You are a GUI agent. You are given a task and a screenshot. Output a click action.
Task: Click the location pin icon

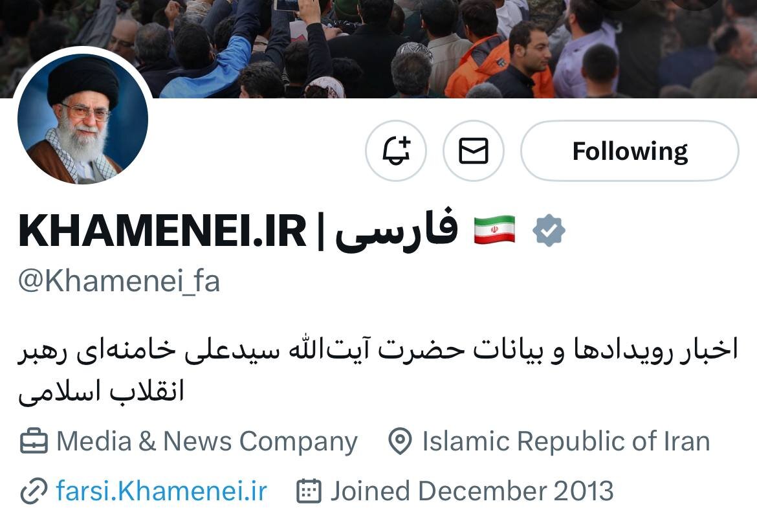point(400,441)
